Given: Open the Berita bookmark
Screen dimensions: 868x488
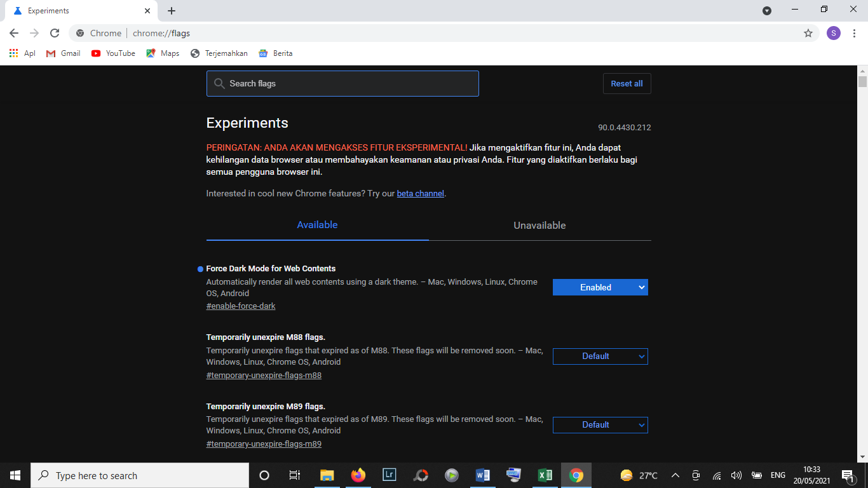Looking at the screenshot, I should [x=276, y=53].
